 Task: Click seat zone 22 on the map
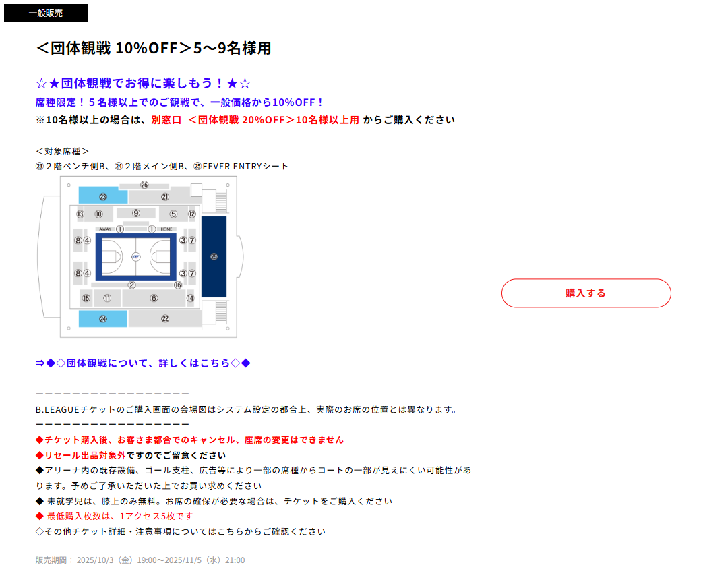(x=165, y=318)
